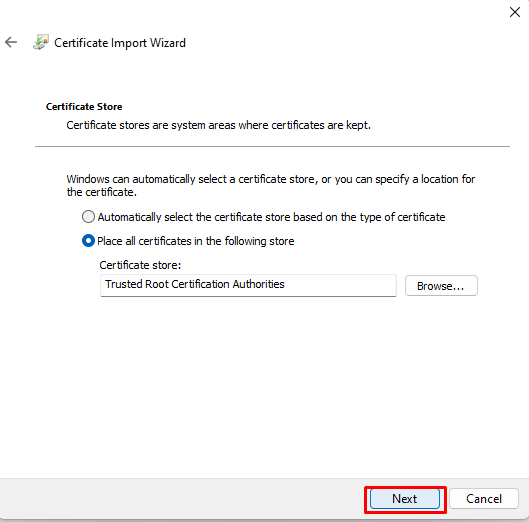Proceed with the Next button

point(405,499)
